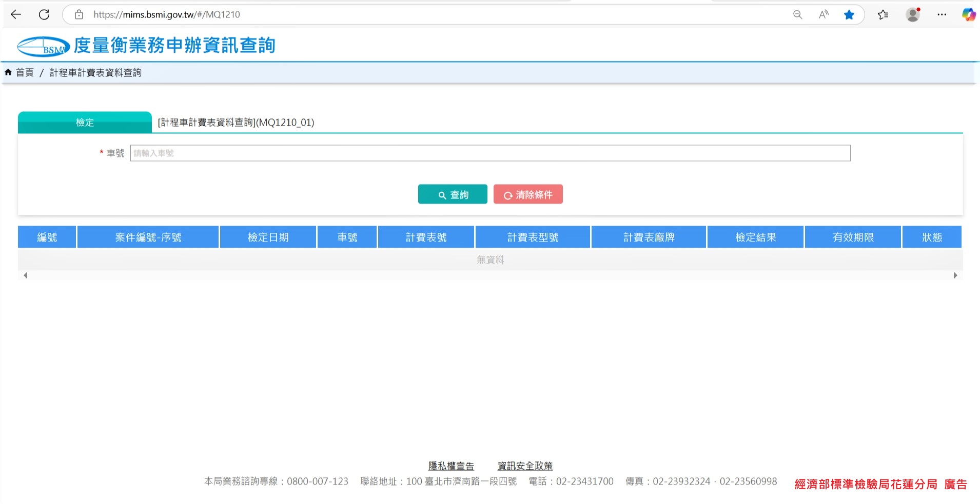Screen dimensions: 980x504
Task: Click the blue favorite star icon
Action: click(x=849, y=14)
